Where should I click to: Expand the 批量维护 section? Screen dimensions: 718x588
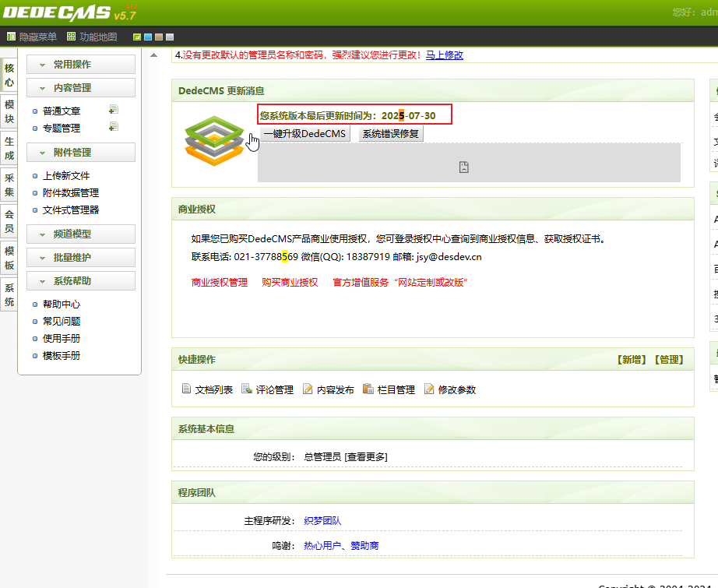pyautogui.click(x=80, y=257)
